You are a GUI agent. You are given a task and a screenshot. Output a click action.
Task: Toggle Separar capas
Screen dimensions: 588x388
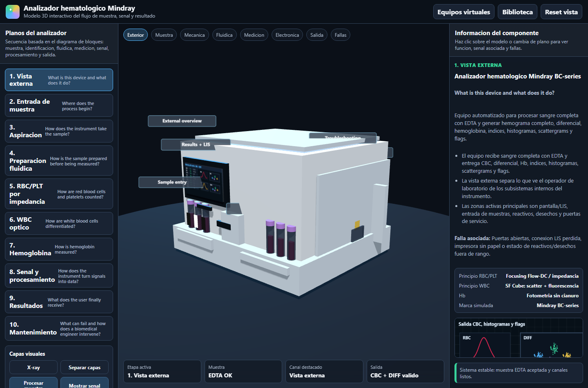[x=85, y=368]
